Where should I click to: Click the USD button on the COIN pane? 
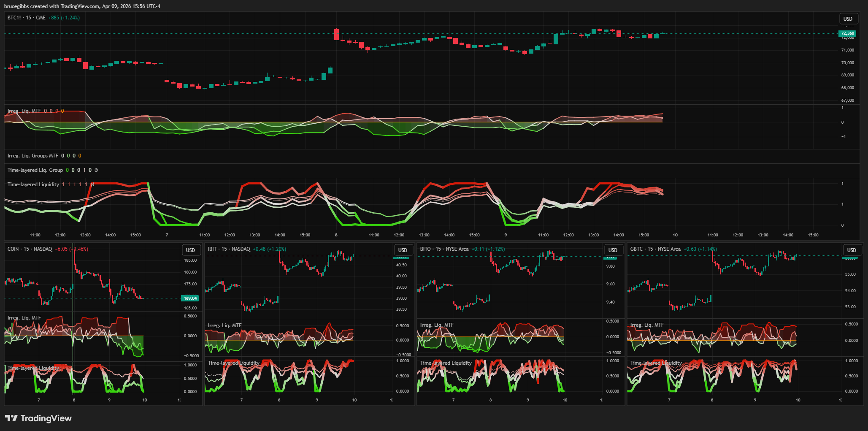point(191,250)
